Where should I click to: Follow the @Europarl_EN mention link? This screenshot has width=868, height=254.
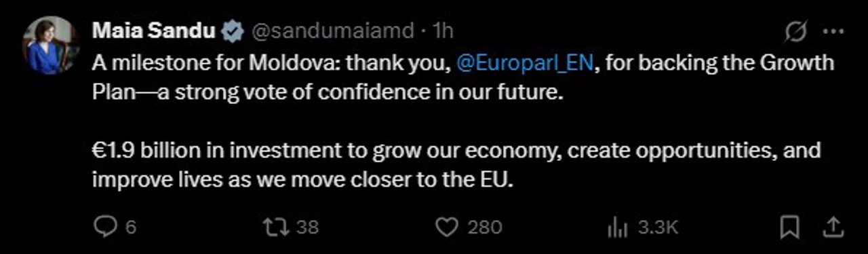526,65
